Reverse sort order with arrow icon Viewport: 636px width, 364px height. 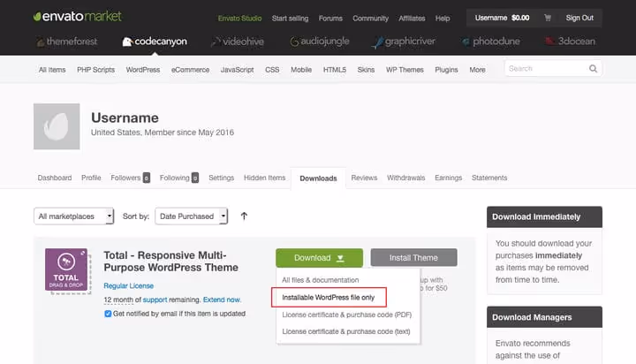(244, 216)
